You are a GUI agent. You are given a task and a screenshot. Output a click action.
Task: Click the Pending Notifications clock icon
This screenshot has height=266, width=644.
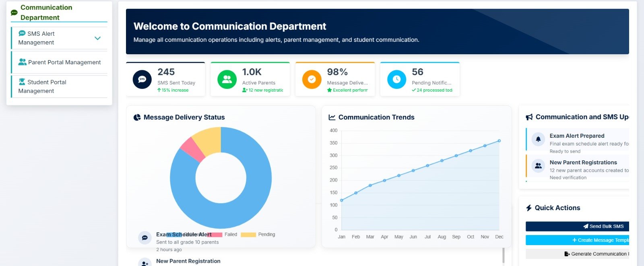point(396,79)
